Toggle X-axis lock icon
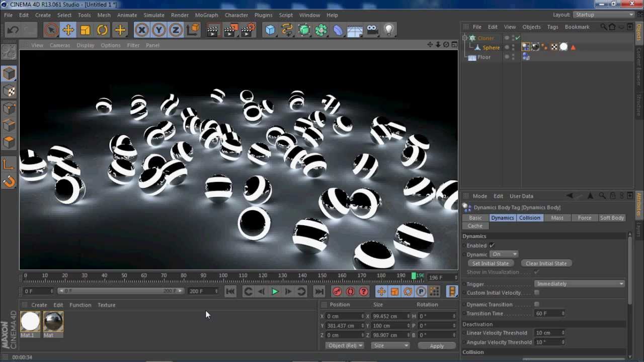644x362 pixels. (x=142, y=30)
